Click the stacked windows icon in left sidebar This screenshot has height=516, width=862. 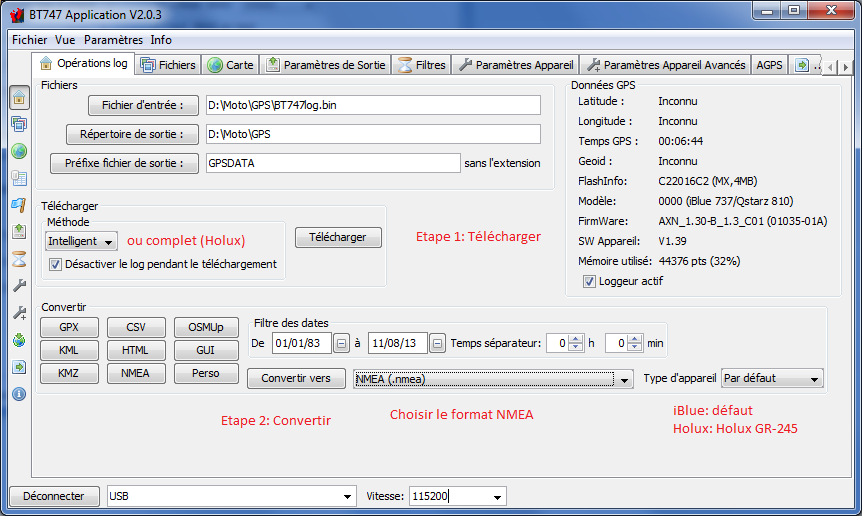[19, 124]
